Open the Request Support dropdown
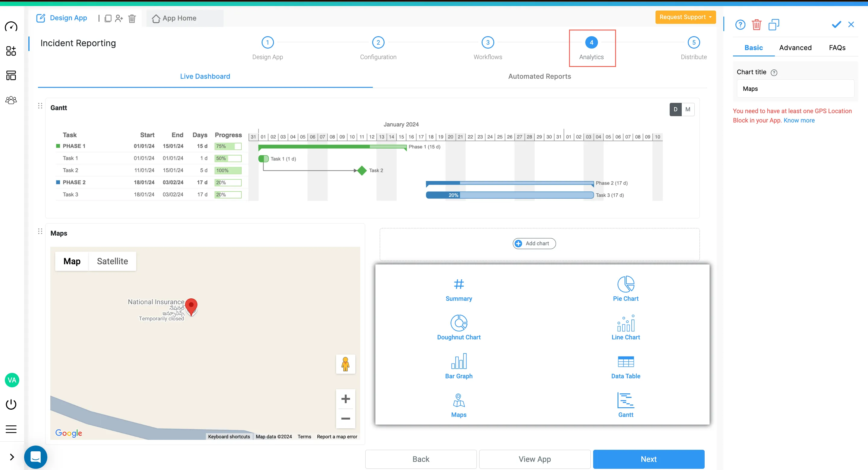The height and width of the screenshot is (470, 868). click(685, 17)
